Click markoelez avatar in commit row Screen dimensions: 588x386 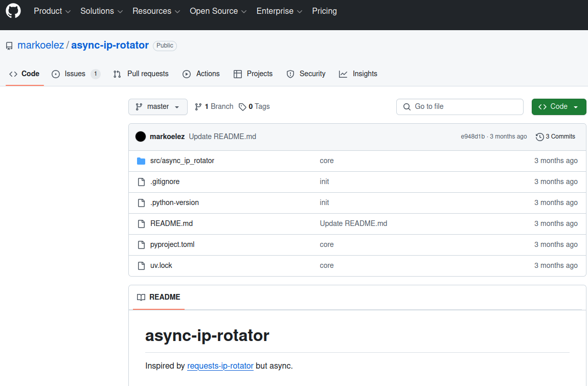click(141, 137)
